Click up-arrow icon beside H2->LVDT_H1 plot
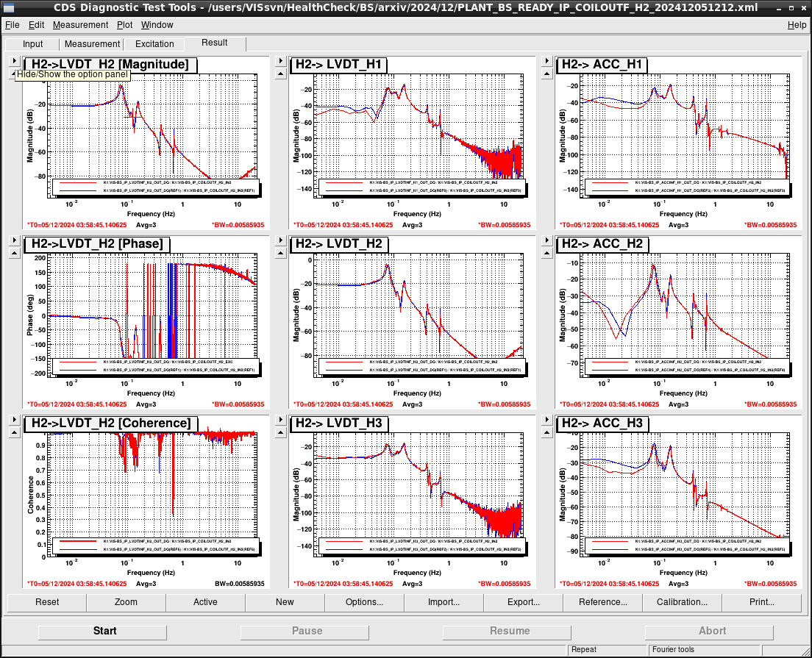 pyautogui.click(x=281, y=74)
